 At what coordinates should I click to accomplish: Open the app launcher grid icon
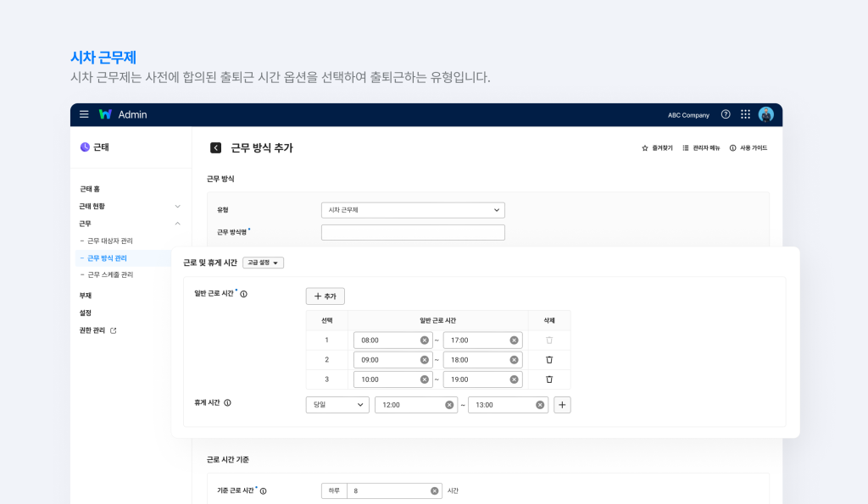coord(744,115)
